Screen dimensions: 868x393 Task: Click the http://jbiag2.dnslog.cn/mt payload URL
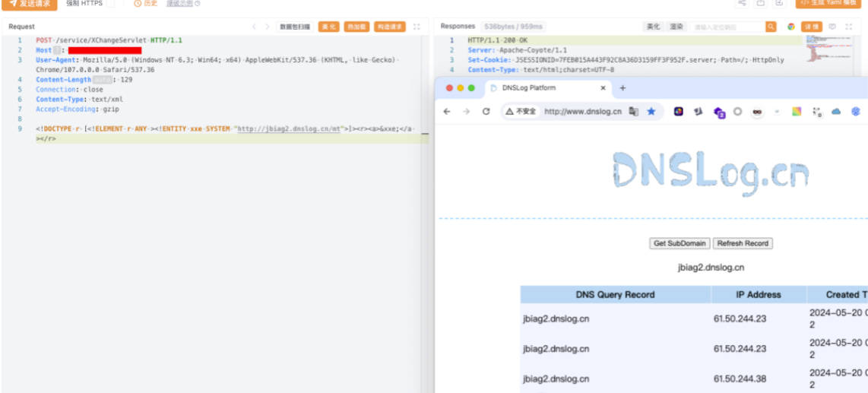pyautogui.click(x=290, y=129)
